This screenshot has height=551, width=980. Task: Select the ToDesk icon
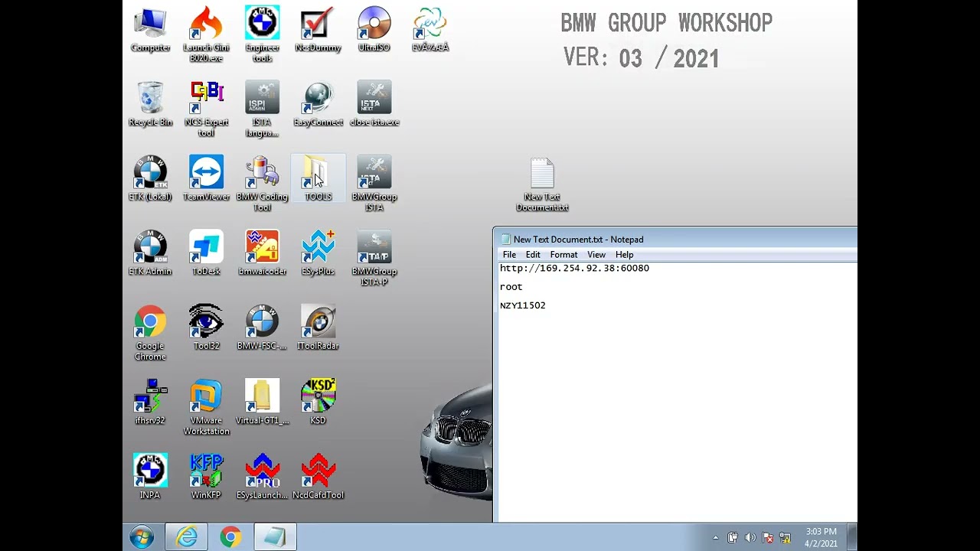pyautogui.click(x=206, y=253)
